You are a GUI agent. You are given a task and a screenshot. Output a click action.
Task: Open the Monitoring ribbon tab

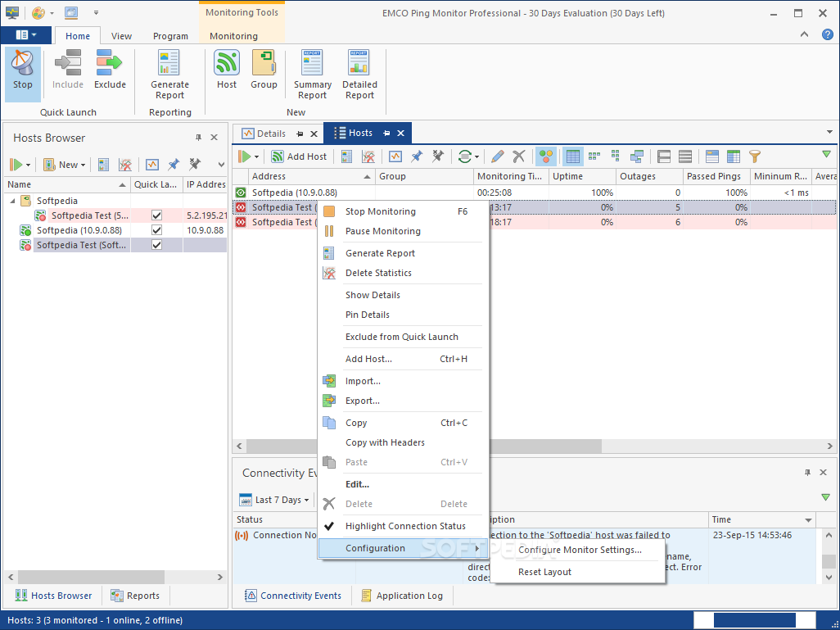tap(233, 36)
